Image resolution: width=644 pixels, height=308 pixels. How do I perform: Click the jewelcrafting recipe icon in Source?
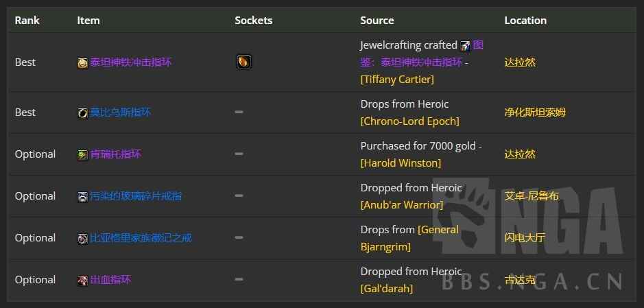tap(466, 45)
